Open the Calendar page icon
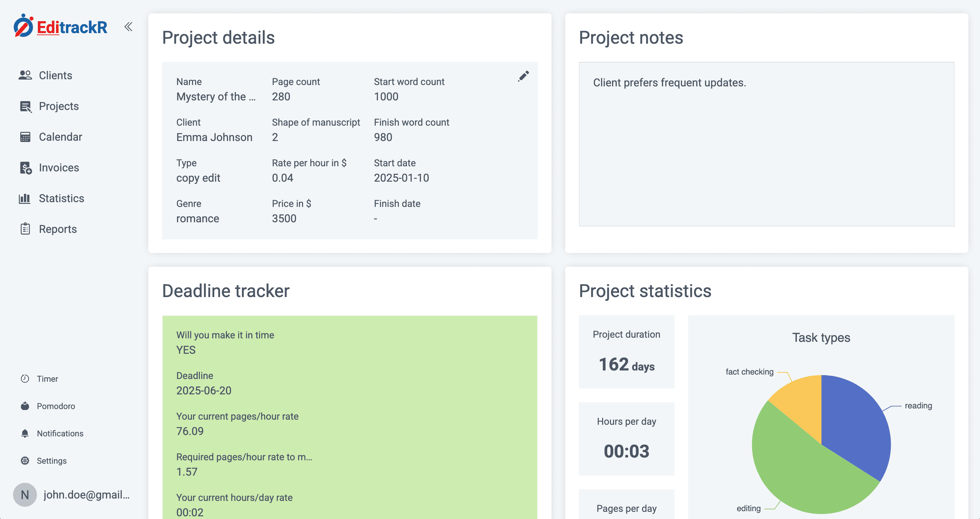The height and width of the screenshot is (519, 980). 25,137
